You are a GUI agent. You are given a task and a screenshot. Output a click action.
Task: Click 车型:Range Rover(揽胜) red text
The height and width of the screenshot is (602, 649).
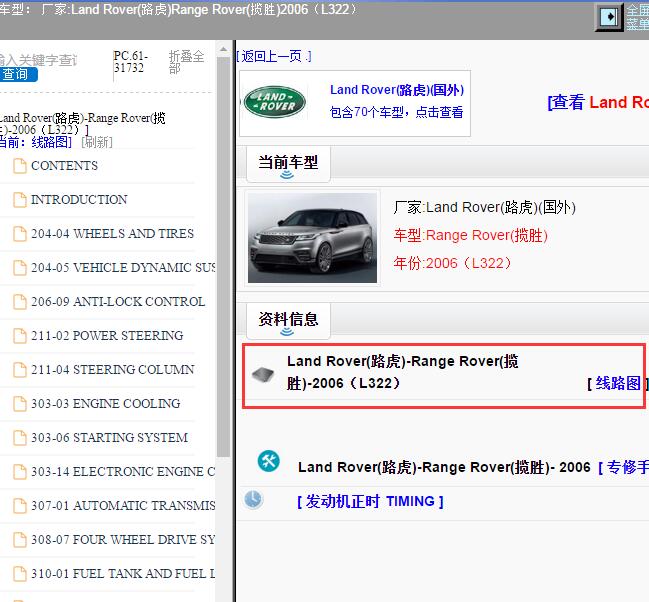coord(471,236)
